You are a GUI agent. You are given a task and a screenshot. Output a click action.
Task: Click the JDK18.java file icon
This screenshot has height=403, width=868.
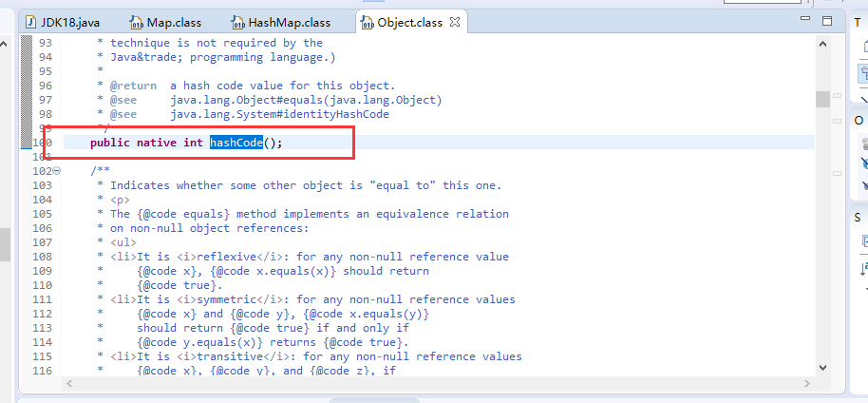(x=31, y=23)
